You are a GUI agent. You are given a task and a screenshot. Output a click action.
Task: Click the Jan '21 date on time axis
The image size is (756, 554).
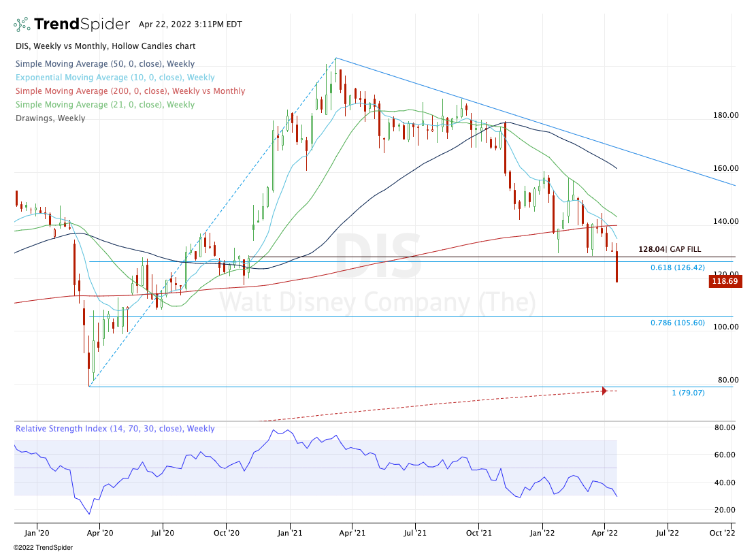[x=290, y=534]
